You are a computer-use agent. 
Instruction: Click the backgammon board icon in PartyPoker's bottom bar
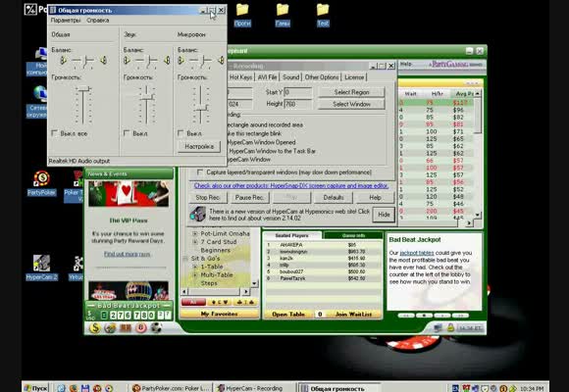tap(126, 328)
